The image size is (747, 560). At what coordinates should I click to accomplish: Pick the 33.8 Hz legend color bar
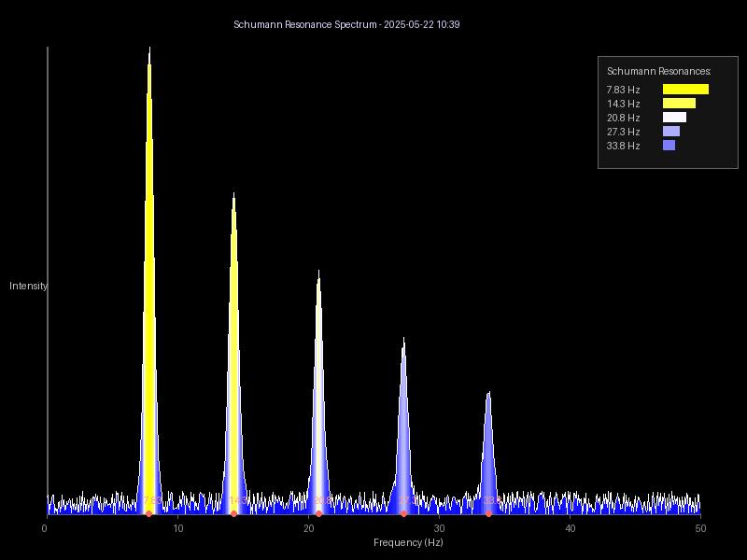click(669, 146)
